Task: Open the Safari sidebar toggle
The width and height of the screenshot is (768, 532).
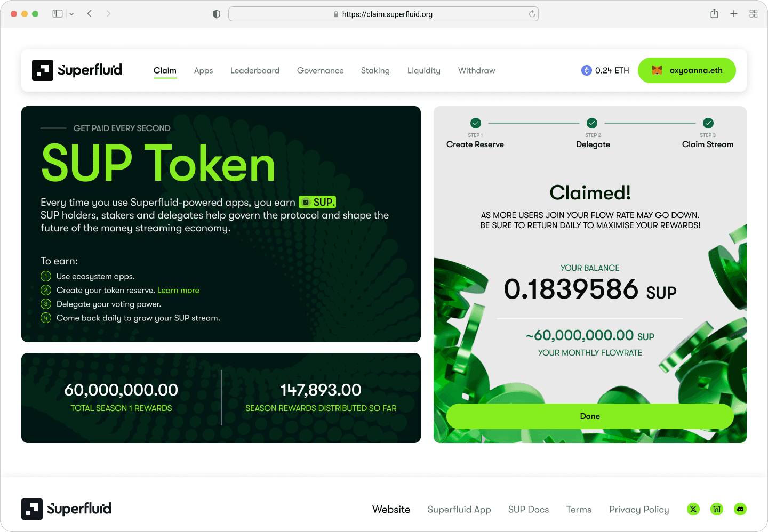Action: pyautogui.click(x=58, y=14)
